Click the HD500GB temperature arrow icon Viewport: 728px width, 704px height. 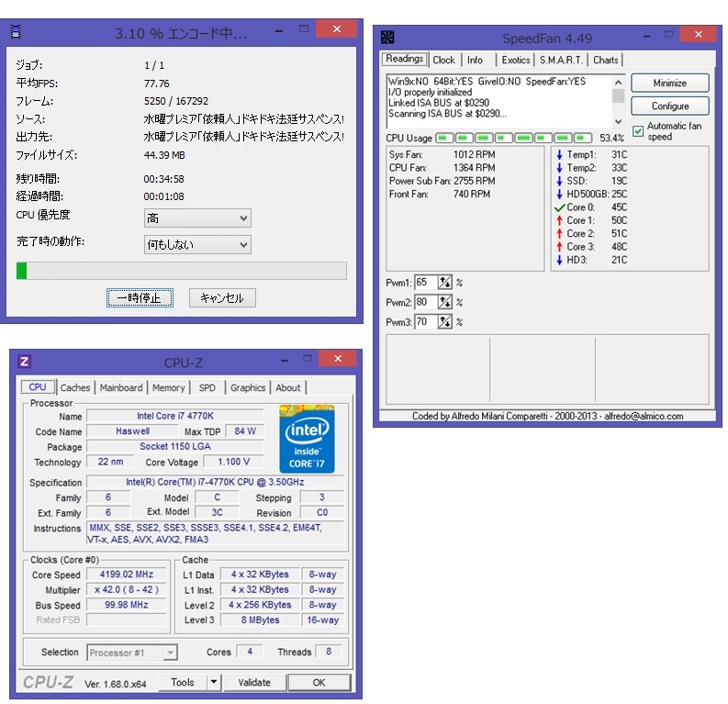pyautogui.click(x=559, y=194)
